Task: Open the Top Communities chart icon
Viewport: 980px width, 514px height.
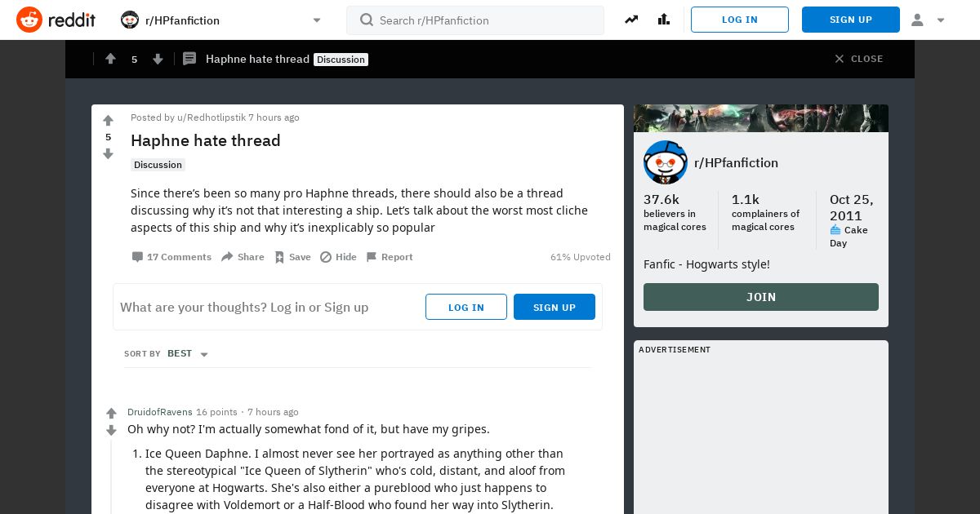Action: pos(664,20)
